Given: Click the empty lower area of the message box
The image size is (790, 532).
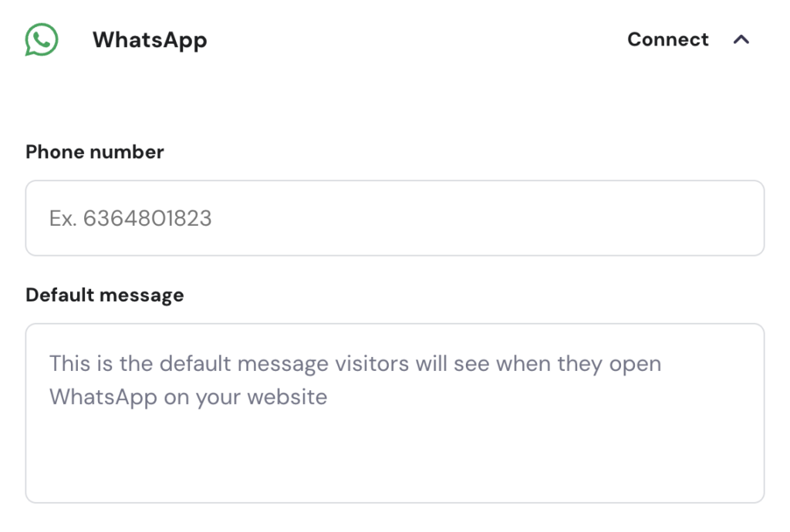Looking at the screenshot, I should pyautogui.click(x=394, y=463).
